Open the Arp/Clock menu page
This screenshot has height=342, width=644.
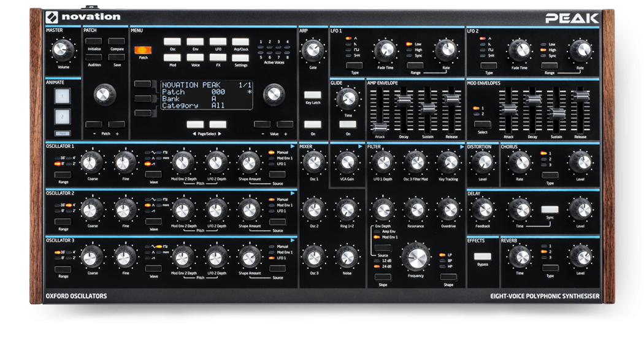point(240,42)
